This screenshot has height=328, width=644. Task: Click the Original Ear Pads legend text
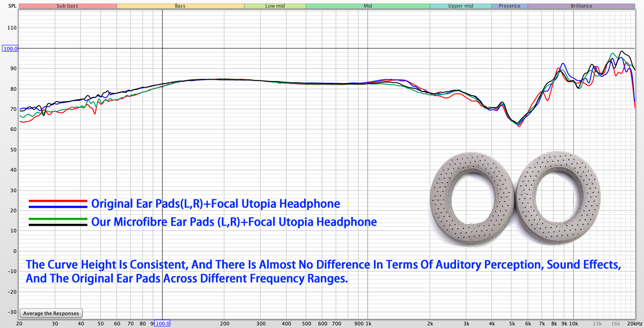coord(216,204)
